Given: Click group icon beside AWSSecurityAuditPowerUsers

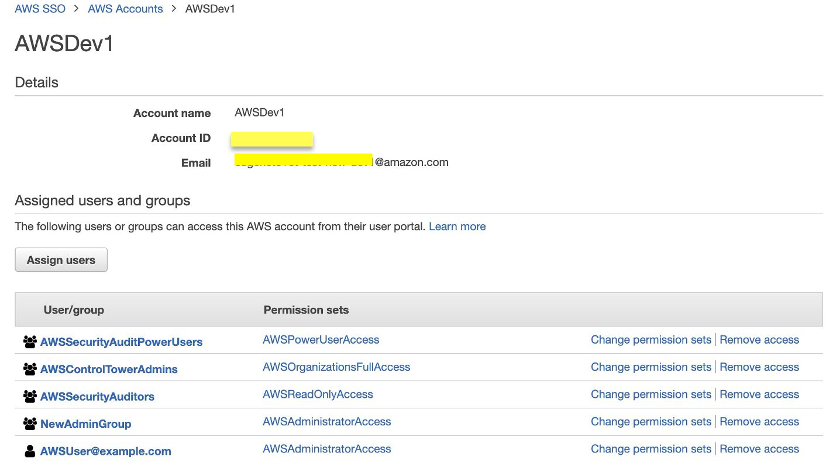Looking at the screenshot, I should tap(30, 342).
